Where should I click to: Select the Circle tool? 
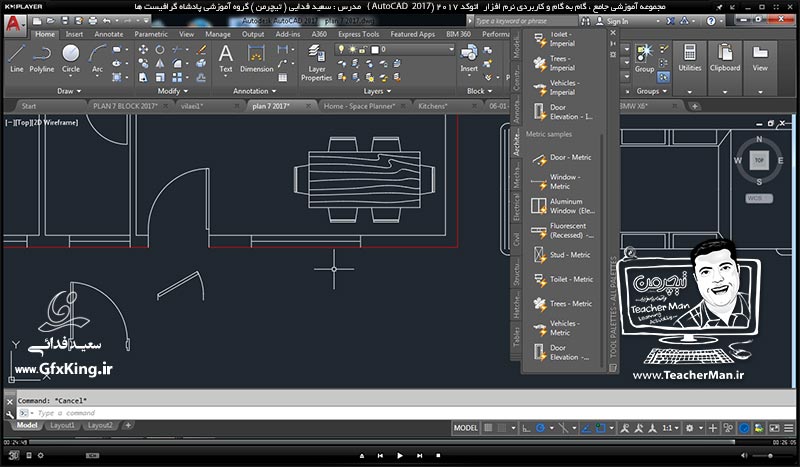pos(70,58)
